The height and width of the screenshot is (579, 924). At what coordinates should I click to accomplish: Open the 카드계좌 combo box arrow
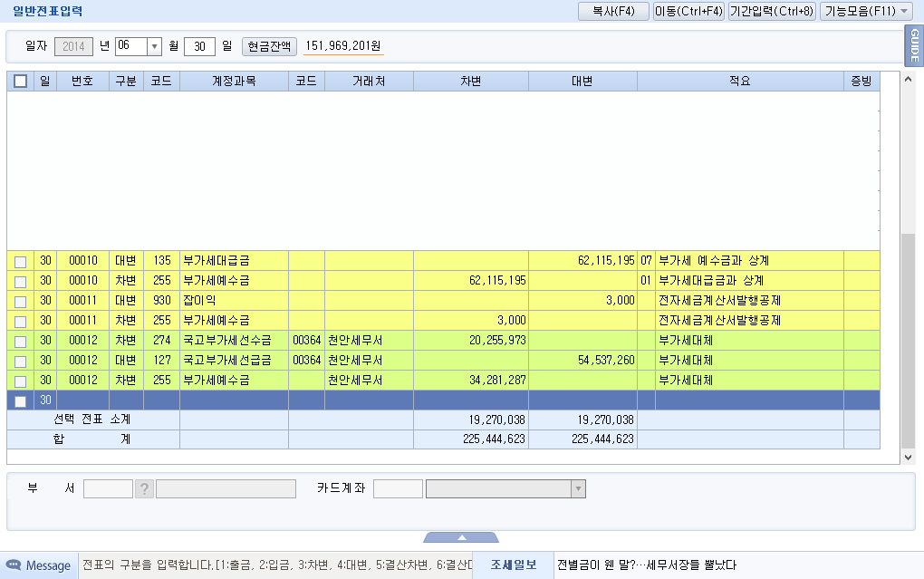(x=578, y=488)
